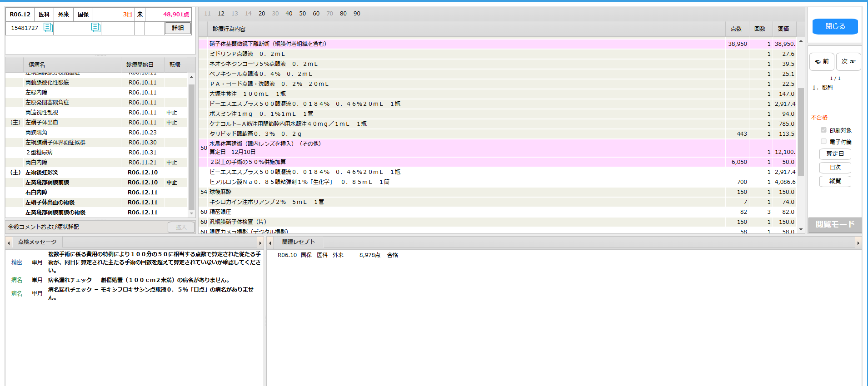This screenshot has height=386, width=868.
Task: Click the 回数 column header
Action: 760,29
